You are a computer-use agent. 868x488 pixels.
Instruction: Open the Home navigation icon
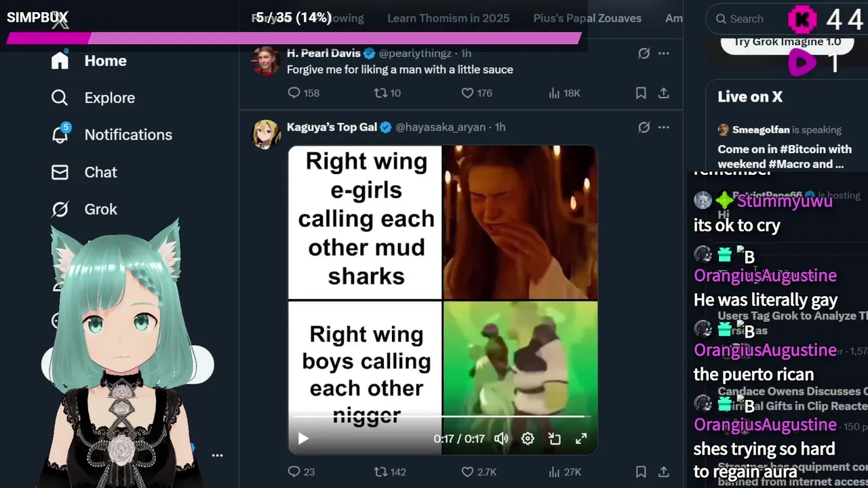click(x=60, y=60)
